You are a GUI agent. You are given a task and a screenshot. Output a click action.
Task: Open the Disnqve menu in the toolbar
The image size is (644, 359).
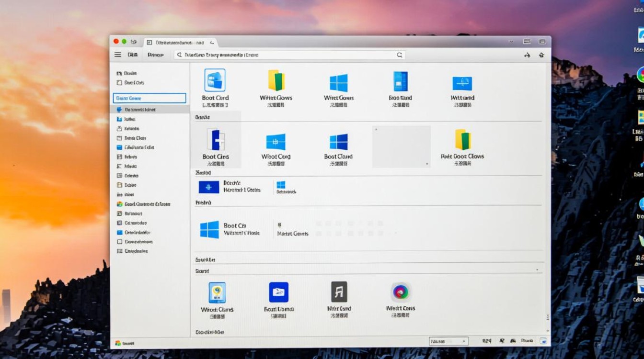point(155,55)
